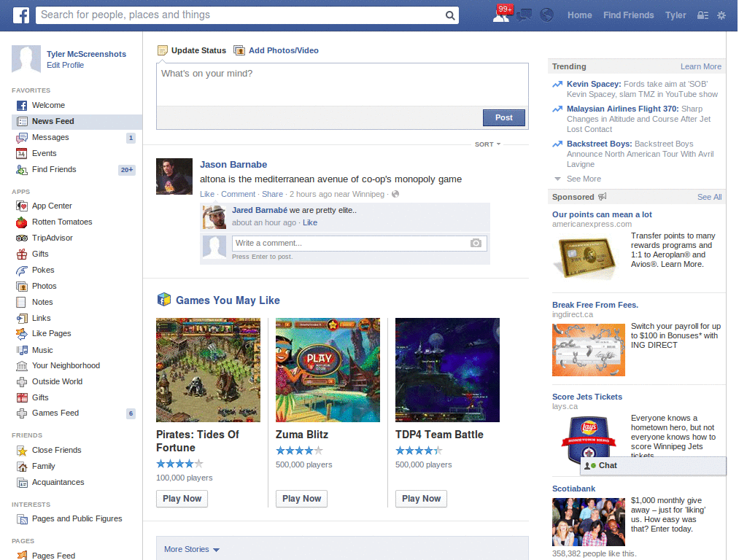Click the Rotten Tomatoes icon
747x560 pixels.
pyautogui.click(x=22, y=222)
